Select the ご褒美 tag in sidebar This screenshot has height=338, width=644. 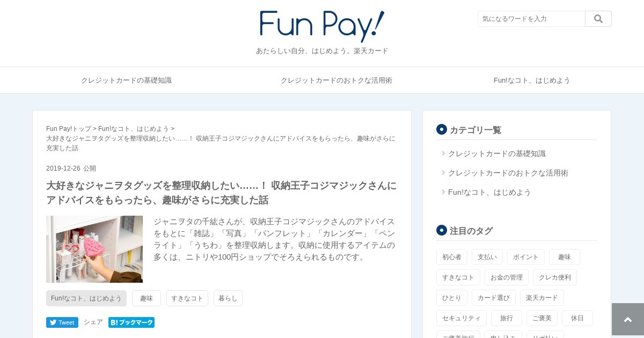click(542, 318)
